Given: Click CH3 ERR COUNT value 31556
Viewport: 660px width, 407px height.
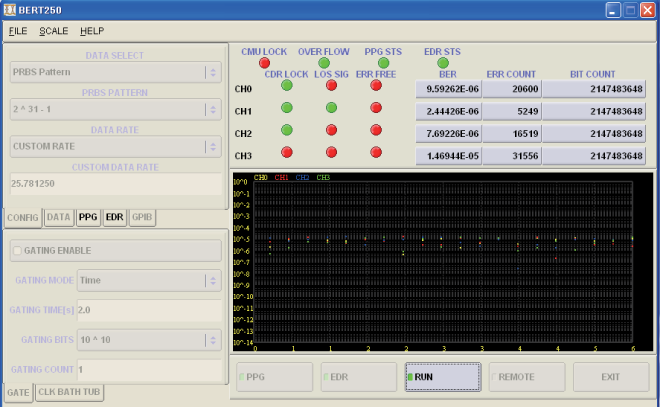Looking at the screenshot, I should [x=512, y=156].
